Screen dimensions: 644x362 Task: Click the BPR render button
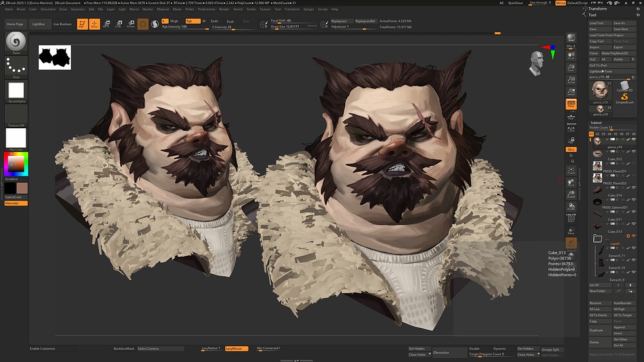(x=571, y=38)
